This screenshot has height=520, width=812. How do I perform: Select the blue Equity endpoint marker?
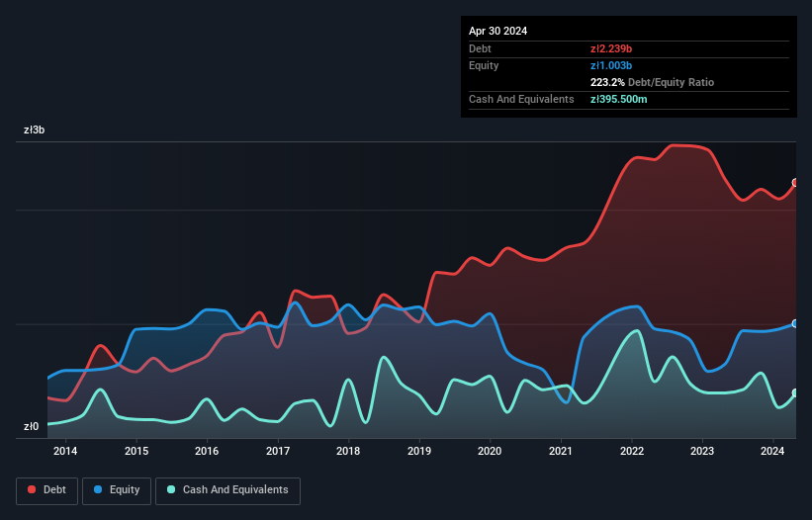(x=795, y=323)
